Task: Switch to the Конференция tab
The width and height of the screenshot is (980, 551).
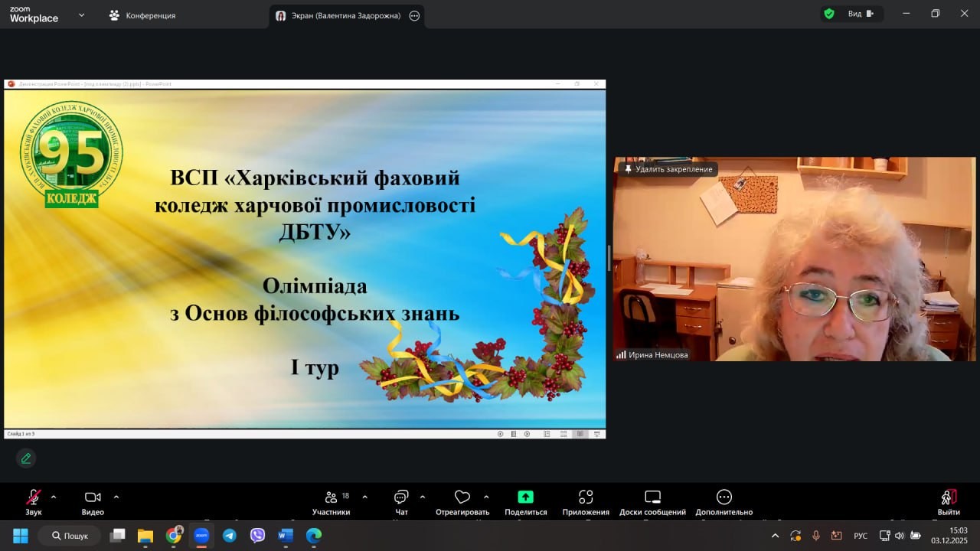Action: point(142,15)
